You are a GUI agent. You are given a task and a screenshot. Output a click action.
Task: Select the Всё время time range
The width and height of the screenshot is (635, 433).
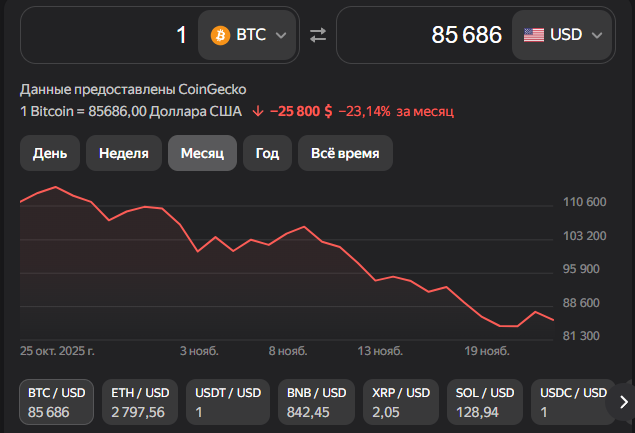coord(345,153)
